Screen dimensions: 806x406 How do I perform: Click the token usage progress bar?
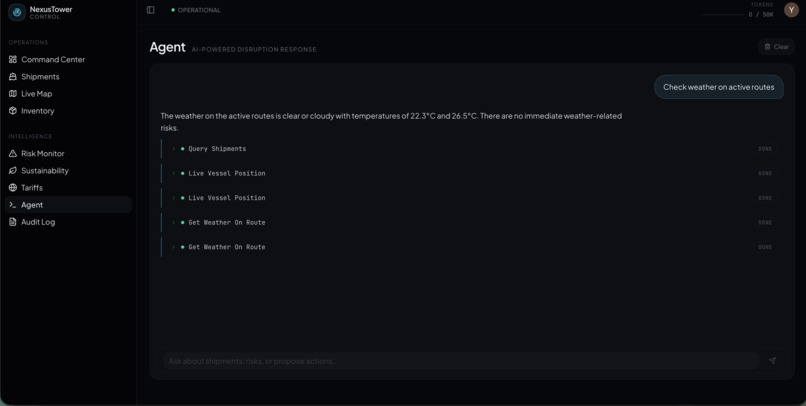tap(723, 15)
